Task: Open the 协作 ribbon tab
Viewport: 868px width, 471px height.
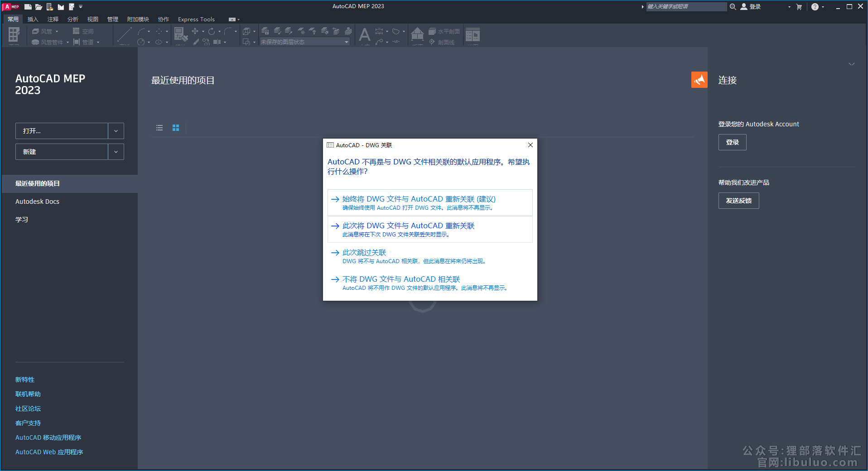Action: [x=164, y=19]
